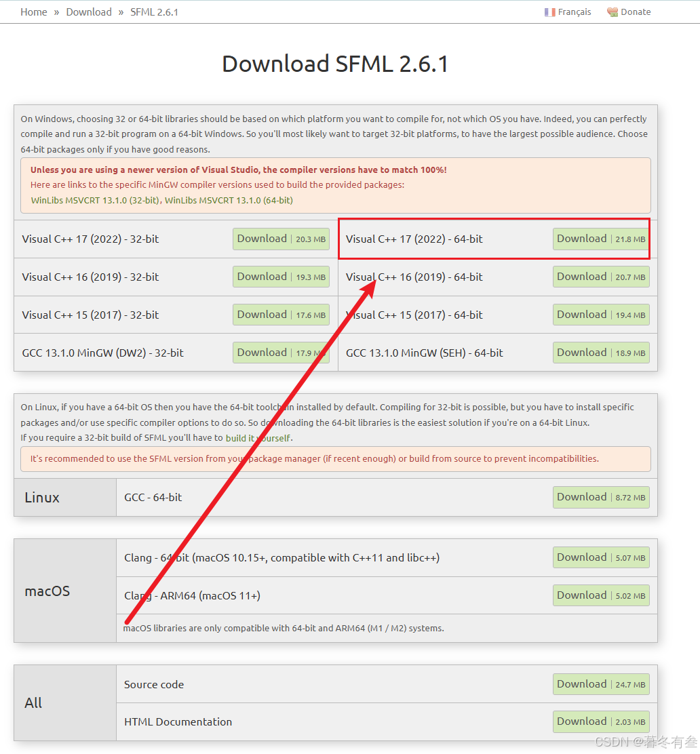Click the 'GCC 13.1.0 MinGW (SEH) - 64-bit' label
The image size is (700, 754).
coord(425,353)
